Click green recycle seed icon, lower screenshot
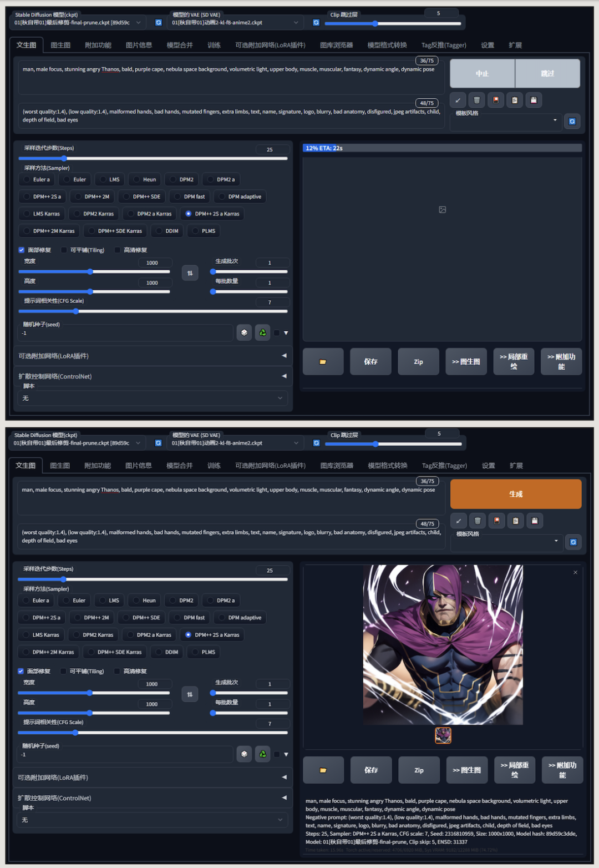The width and height of the screenshot is (599, 868). pos(262,754)
